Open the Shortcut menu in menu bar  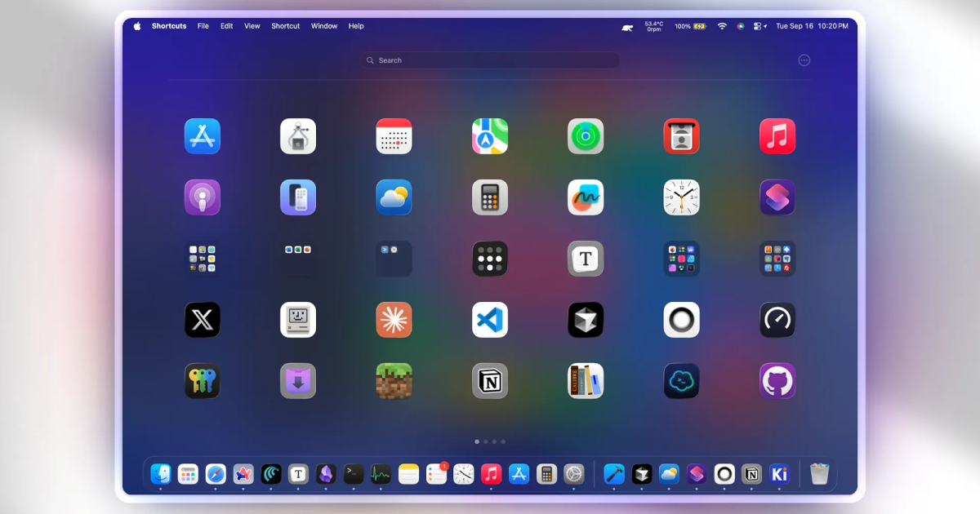coord(285,26)
